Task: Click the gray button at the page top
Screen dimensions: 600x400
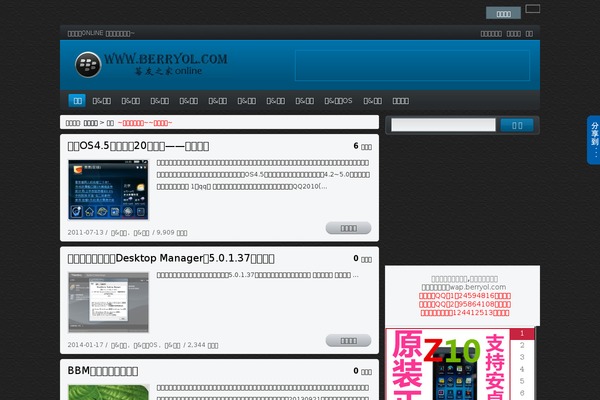Action: coord(503,13)
